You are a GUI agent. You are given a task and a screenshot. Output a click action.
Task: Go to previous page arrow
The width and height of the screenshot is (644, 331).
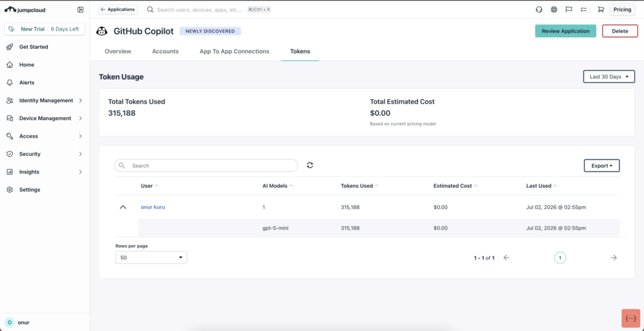point(506,258)
